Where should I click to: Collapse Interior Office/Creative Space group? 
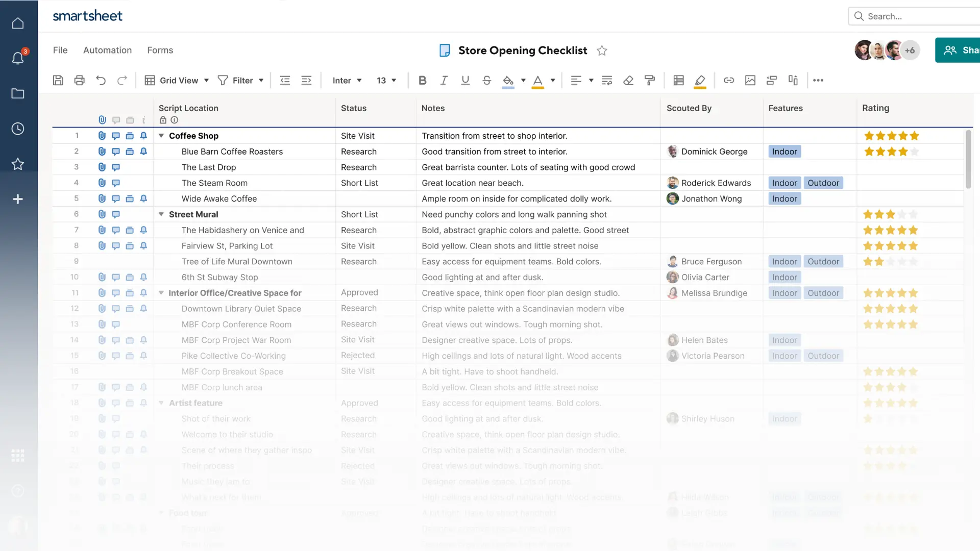[x=161, y=293]
